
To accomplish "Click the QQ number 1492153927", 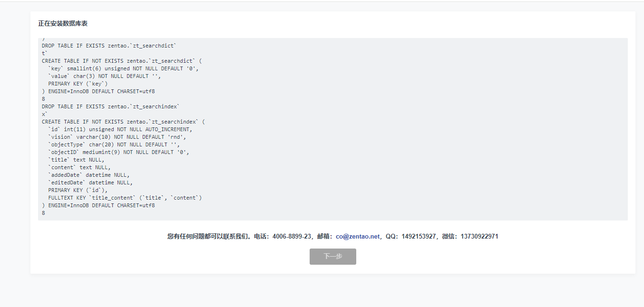I will click(x=419, y=236).
